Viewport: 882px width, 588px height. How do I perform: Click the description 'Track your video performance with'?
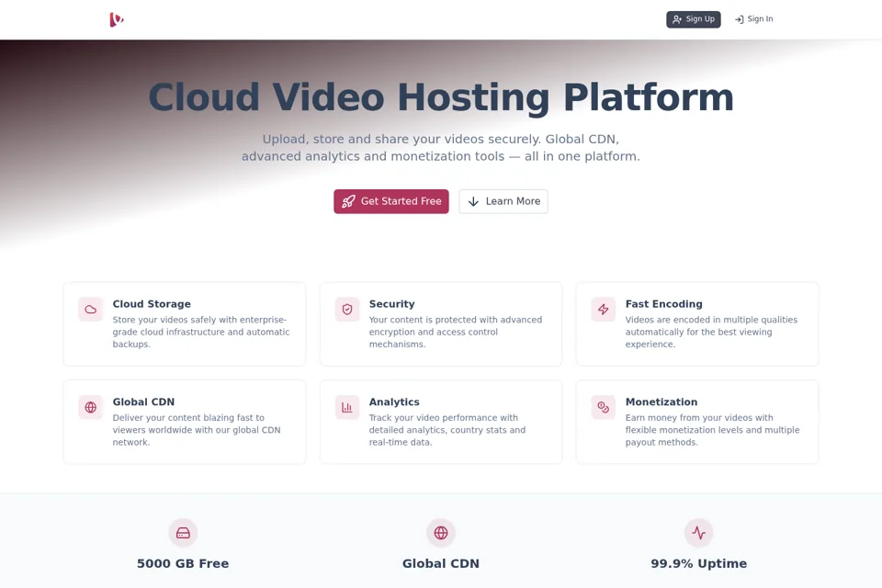click(x=447, y=430)
